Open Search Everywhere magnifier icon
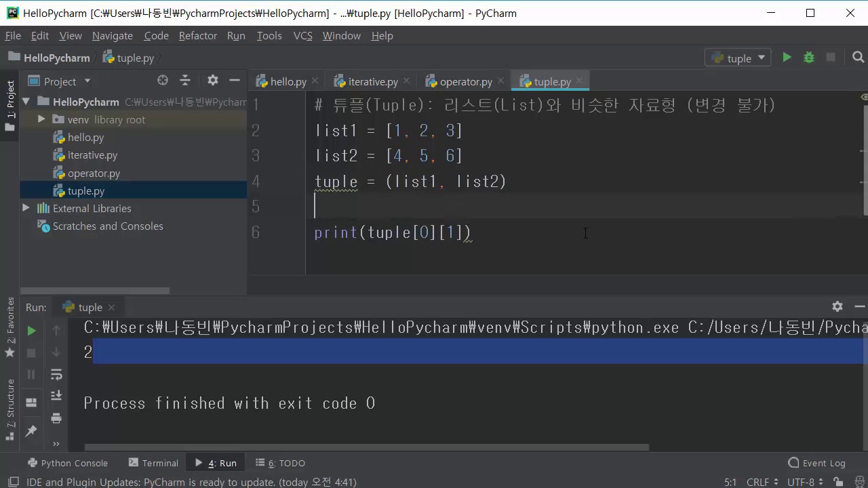Viewport: 868px width, 488px height. click(x=859, y=58)
